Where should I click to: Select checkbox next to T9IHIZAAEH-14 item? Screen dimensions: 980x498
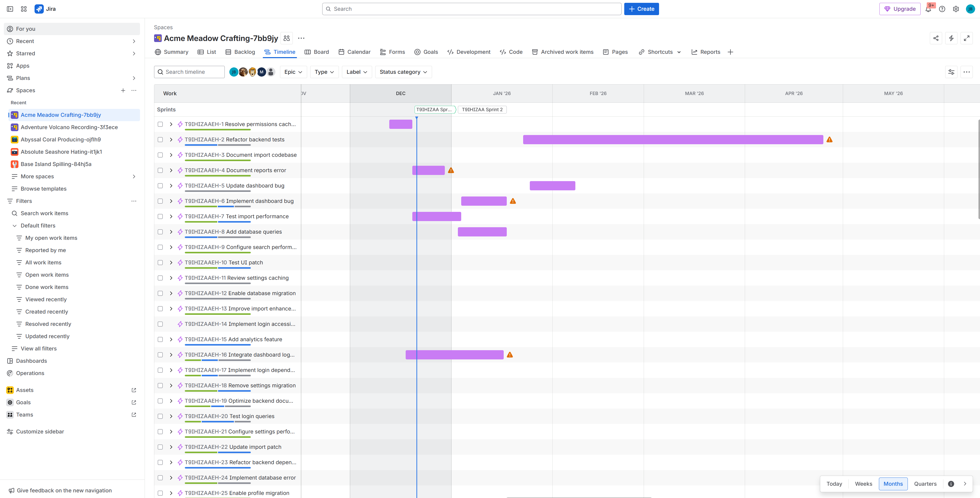pyautogui.click(x=160, y=324)
